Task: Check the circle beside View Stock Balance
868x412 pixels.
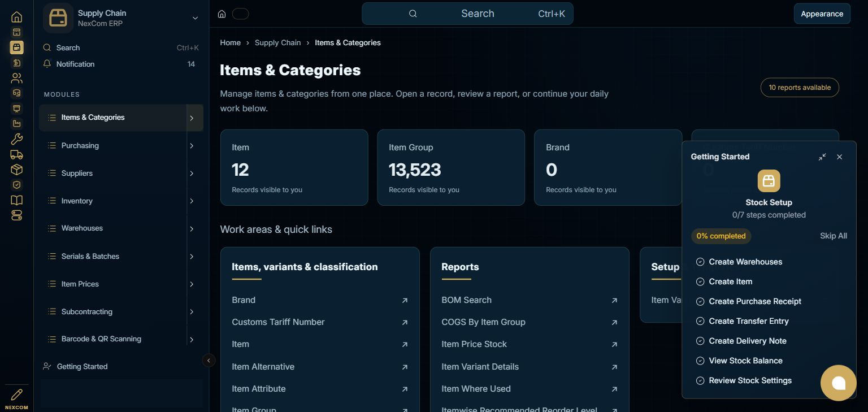Action: (x=700, y=361)
